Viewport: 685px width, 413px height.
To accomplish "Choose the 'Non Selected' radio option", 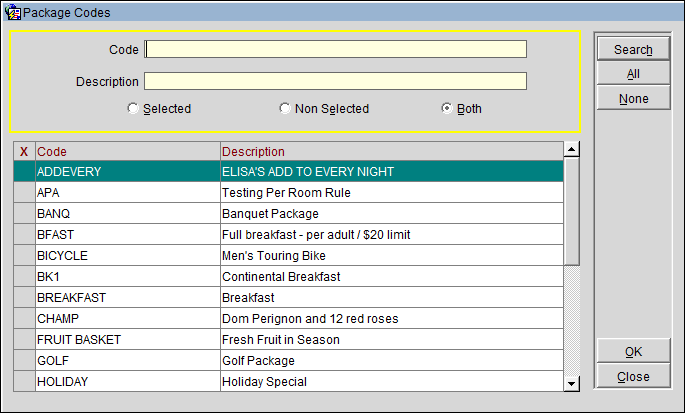I will pos(285,109).
